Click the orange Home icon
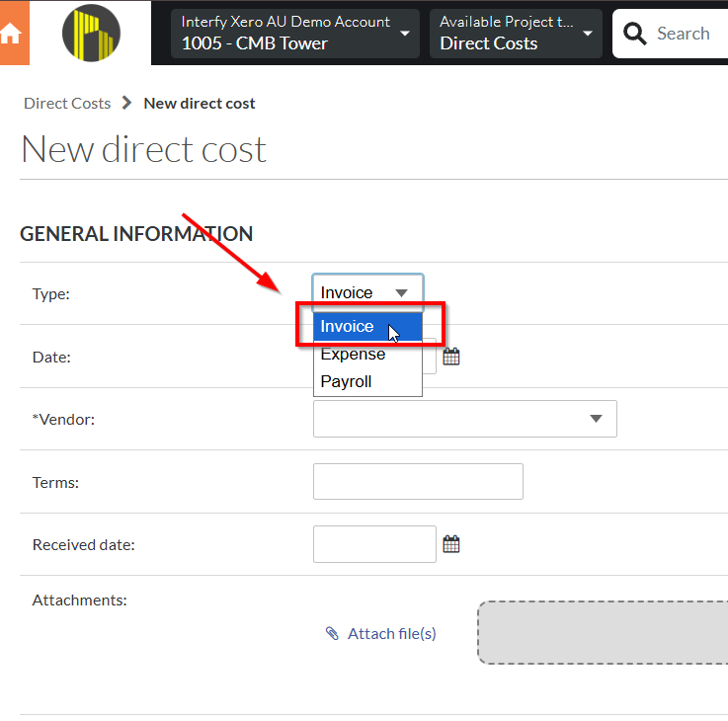728x721 pixels. click(x=10, y=34)
